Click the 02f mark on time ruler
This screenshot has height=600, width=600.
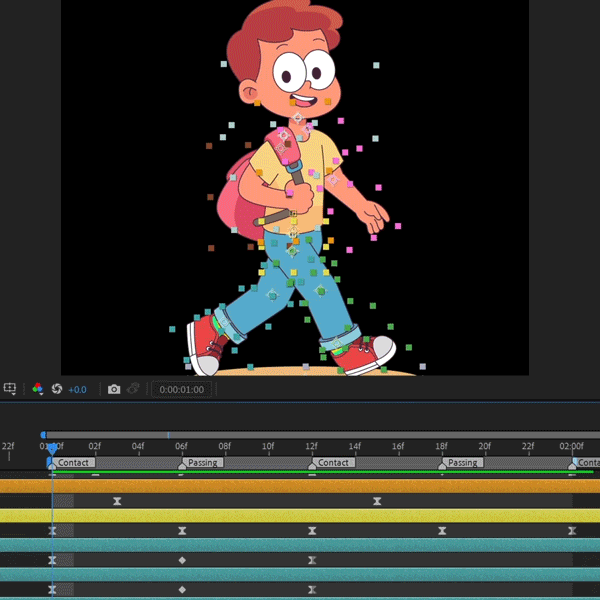coord(95,446)
